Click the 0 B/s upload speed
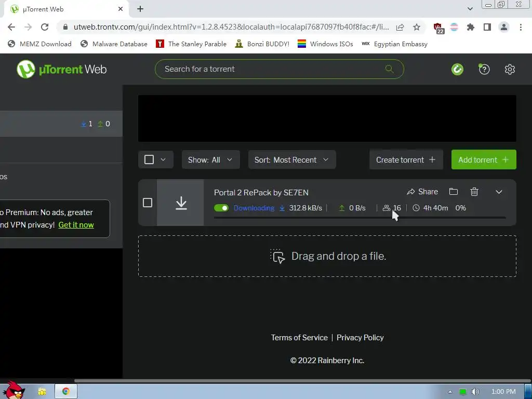Viewport: 532px width, 399px height. (357, 208)
